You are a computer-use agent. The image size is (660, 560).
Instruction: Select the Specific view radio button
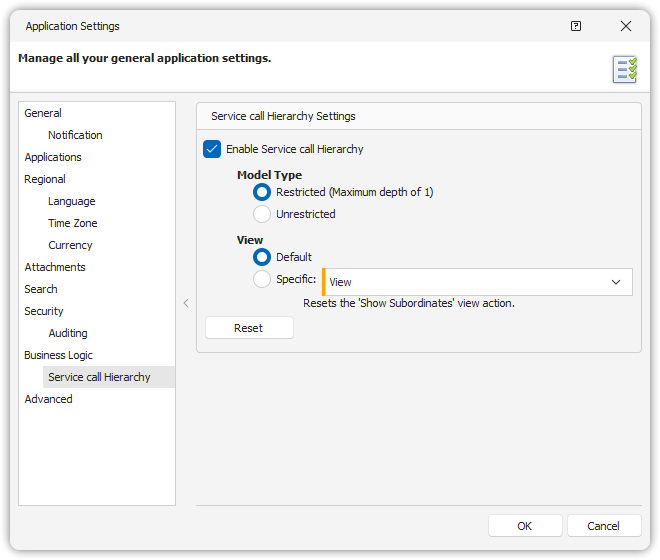(262, 279)
